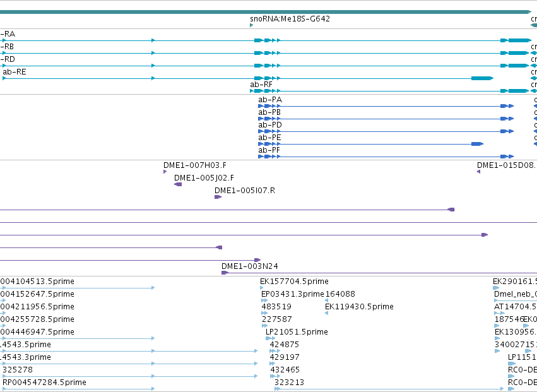Click the arrow glyph under EK119430.5prime

click(x=326, y=313)
